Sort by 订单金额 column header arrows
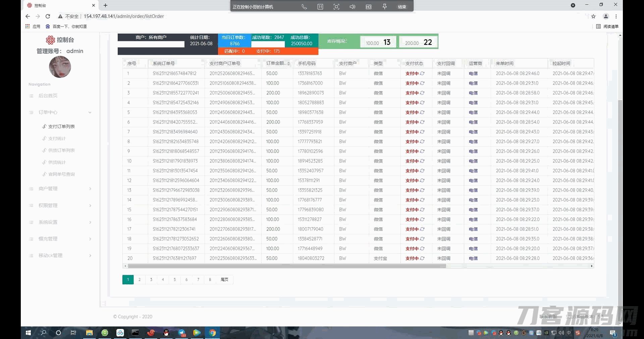Screen dimensions: 644x339 (x=288, y=63)
